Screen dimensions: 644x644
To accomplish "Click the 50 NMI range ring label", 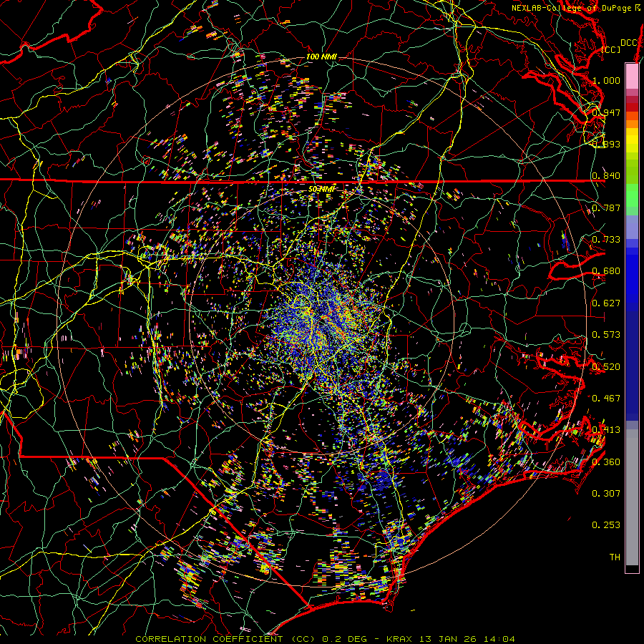I will coord(321,189).
